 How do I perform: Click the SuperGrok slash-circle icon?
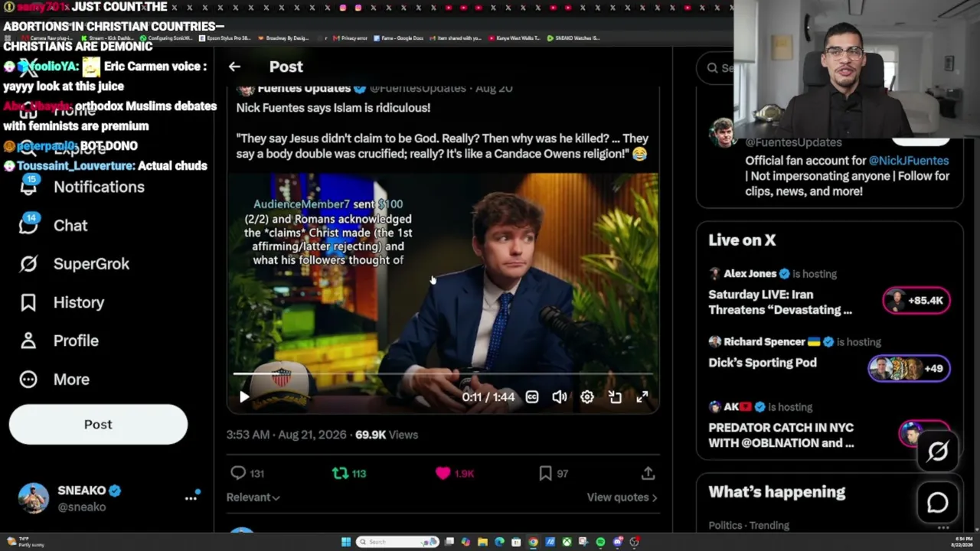pos(28,264)
